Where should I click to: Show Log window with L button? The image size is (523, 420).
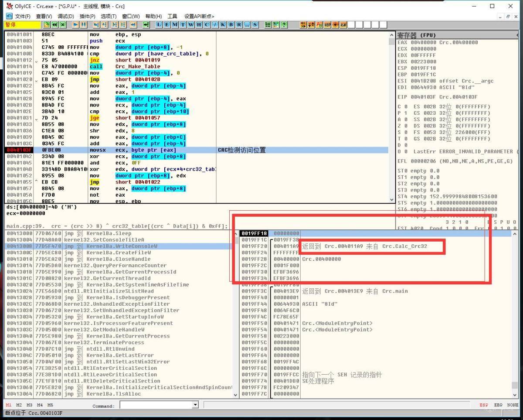[x=159, y=25]
